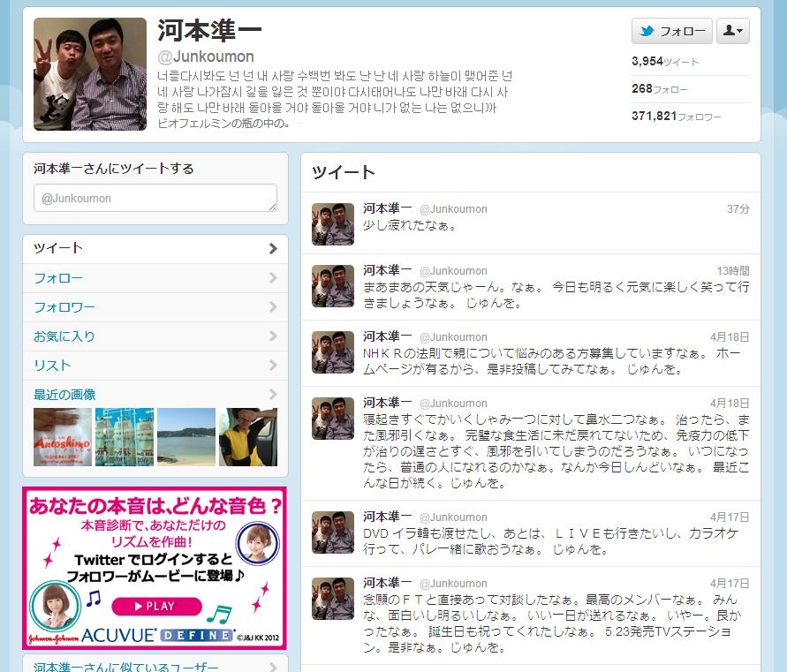Image resolution: width=787 pixels, height=672 pixels.
Task: Click avatar on DVD イラ韓 tweet
Action: [x=333, y=532]
